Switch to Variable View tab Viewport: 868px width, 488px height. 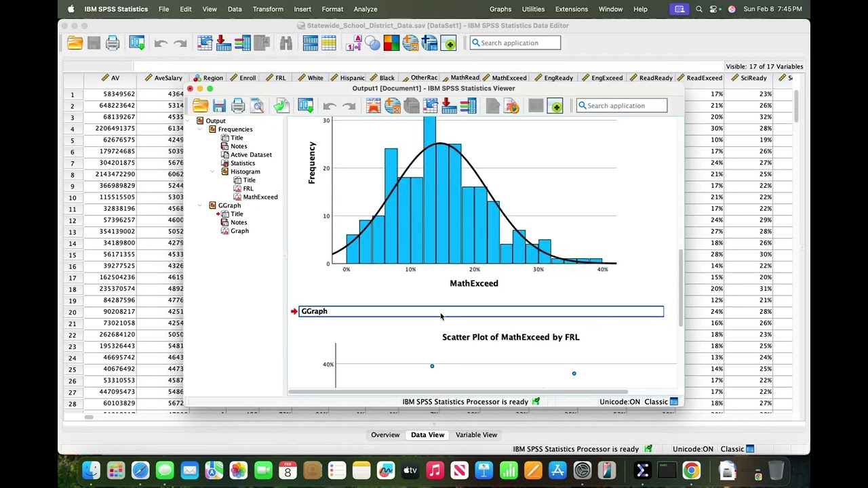coord(476,435)
